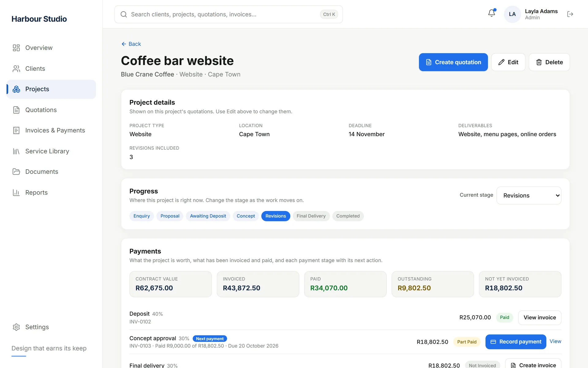Open the Service Library books icon
Viewport: 588px width, 368px height.
16,151
